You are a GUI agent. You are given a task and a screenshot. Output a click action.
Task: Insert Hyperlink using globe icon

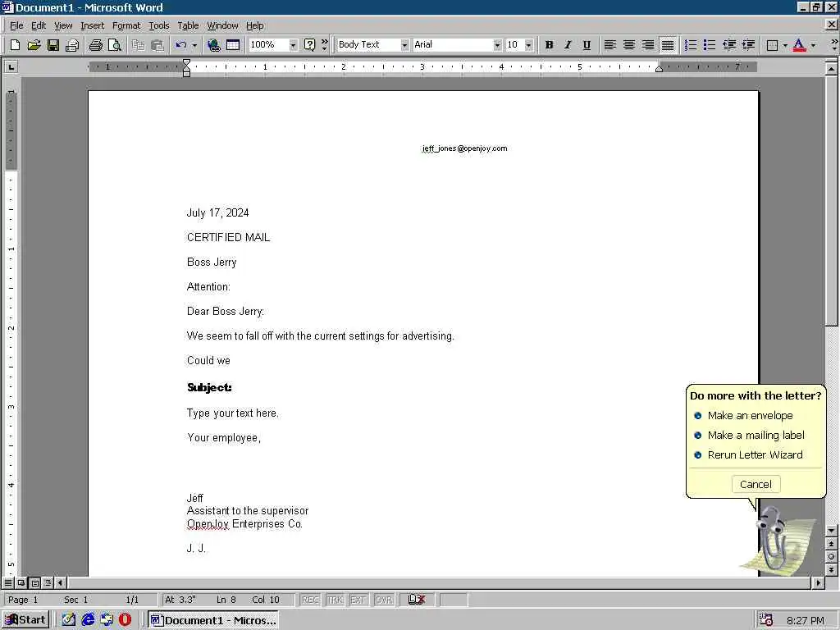coord(214,45)
